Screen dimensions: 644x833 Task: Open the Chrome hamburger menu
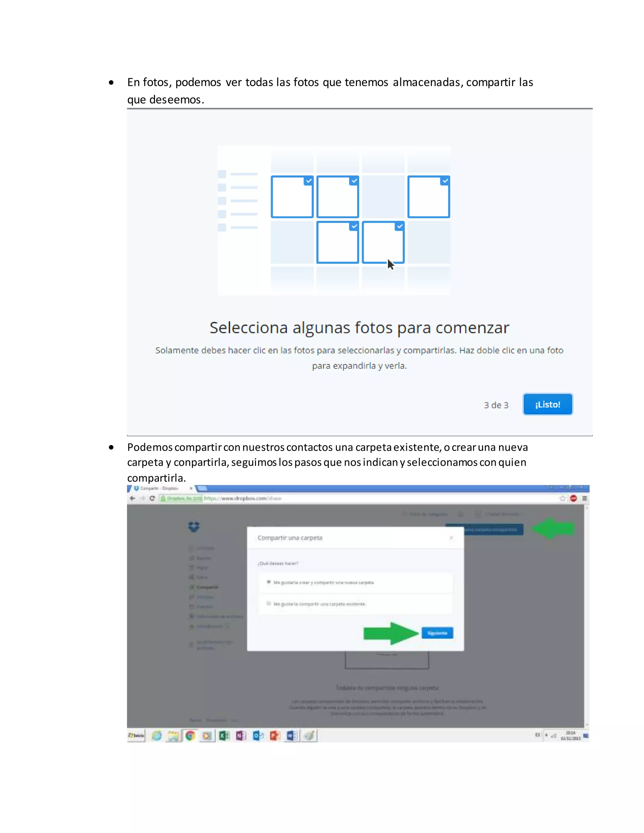(585, 498)
